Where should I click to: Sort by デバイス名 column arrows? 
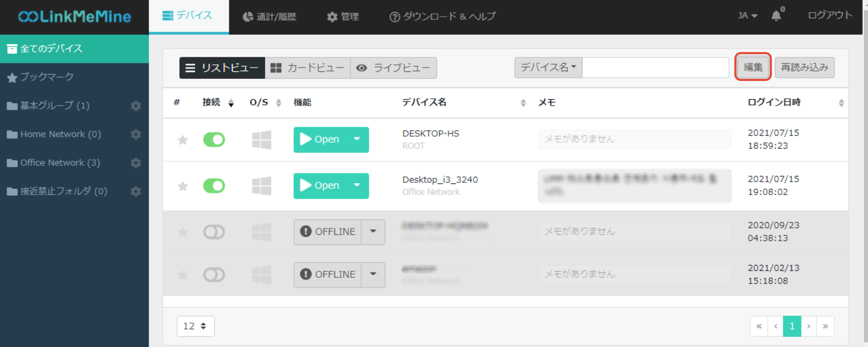click(523, 103)
